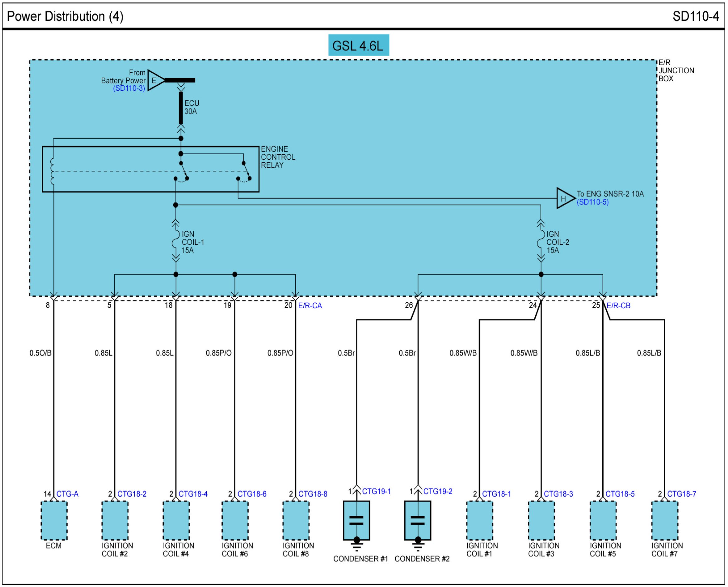Click the Ignition Coil #2 component box
This screenshot has height=587, width=728.
(115, 520)
